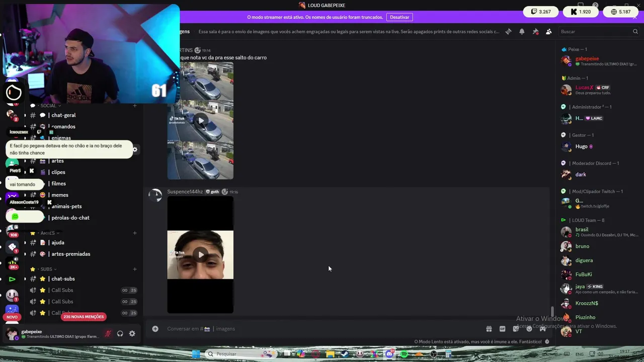Click the NOVO badge in server list
This screenshot has height=362, width=644.
click(12, 317)
